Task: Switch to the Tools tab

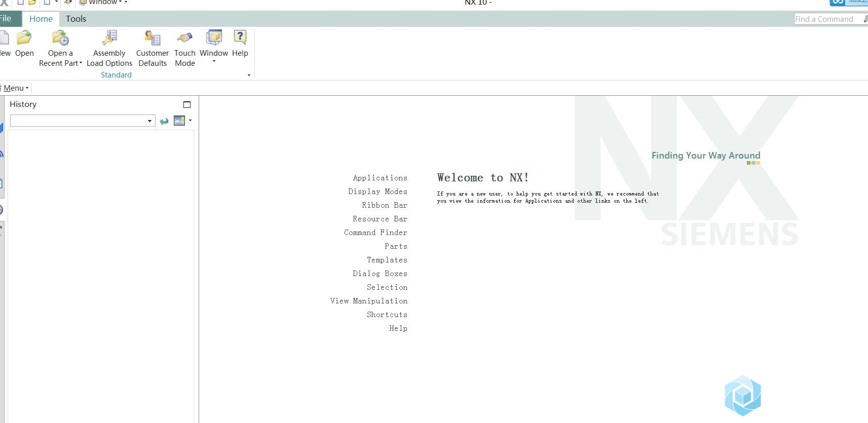Action: 76,19
